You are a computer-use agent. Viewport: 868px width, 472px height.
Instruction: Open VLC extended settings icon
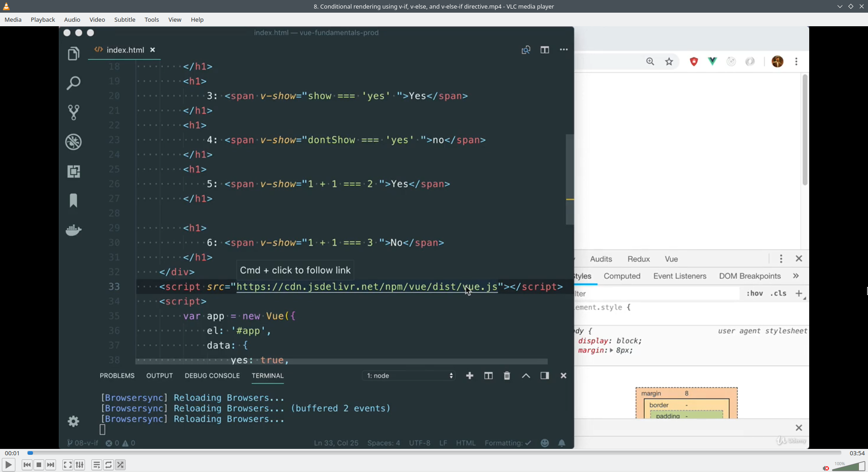80,465
